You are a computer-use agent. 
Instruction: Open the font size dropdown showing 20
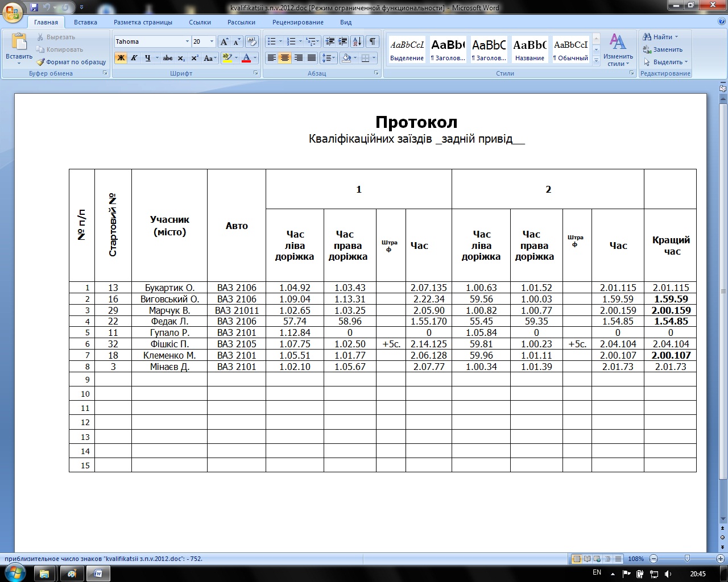212,41
